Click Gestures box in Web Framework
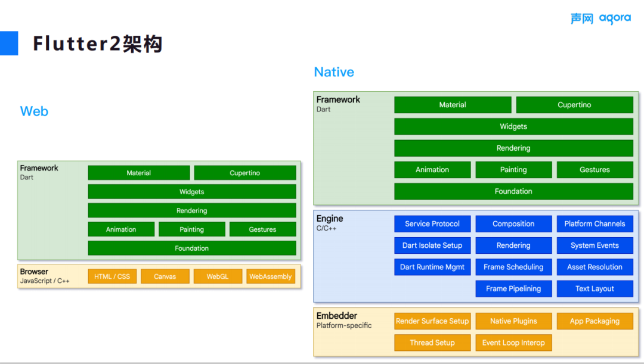This screenshot has height=364, width=644. (x=262, y=229)
